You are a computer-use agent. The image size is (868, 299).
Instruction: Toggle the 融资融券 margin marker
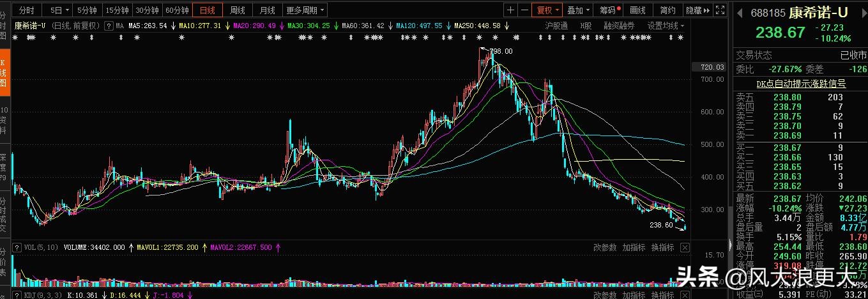(x=619, y=26)
